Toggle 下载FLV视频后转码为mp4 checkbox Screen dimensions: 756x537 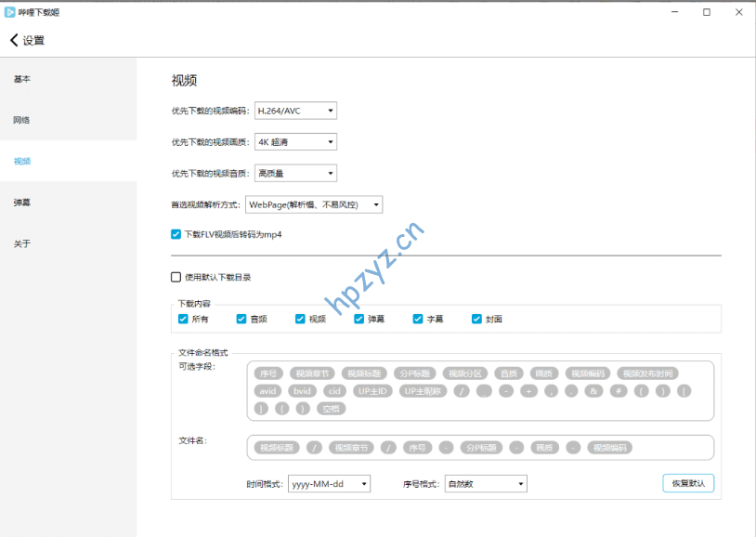tap(176, 235)
